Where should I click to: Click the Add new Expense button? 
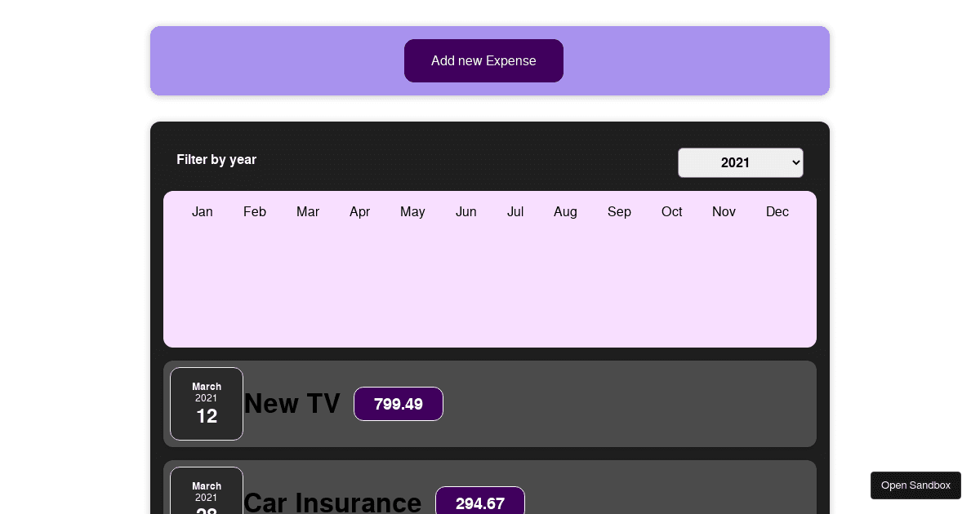[x=483, y=60]
